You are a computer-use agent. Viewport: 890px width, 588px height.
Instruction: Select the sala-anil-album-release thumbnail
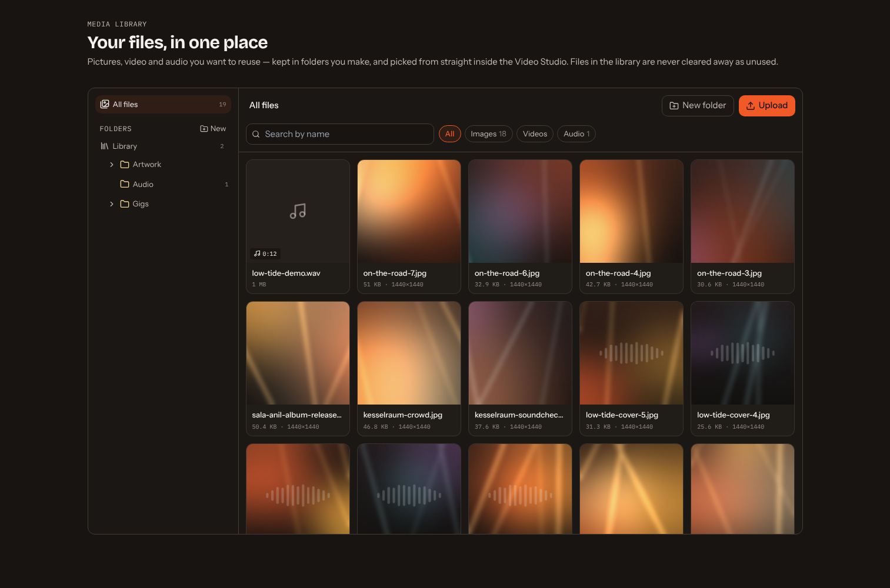tap(298, 353)
